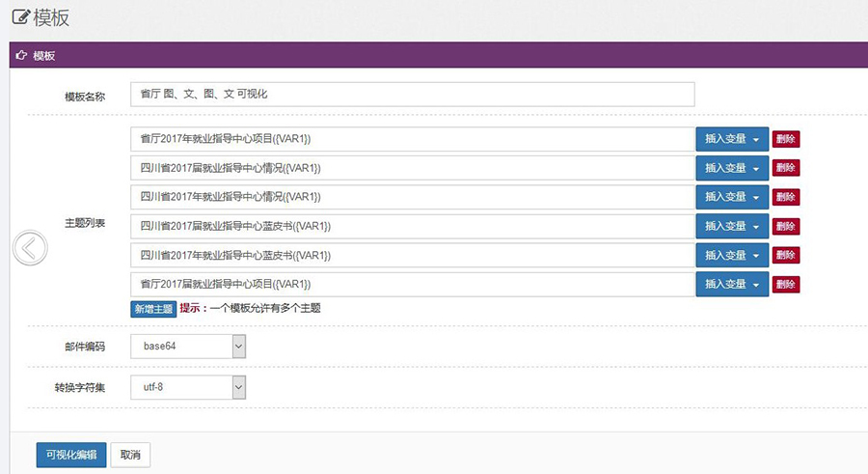Click 新增主题 to add a subject
868x474 pixels.
point(152,309)
